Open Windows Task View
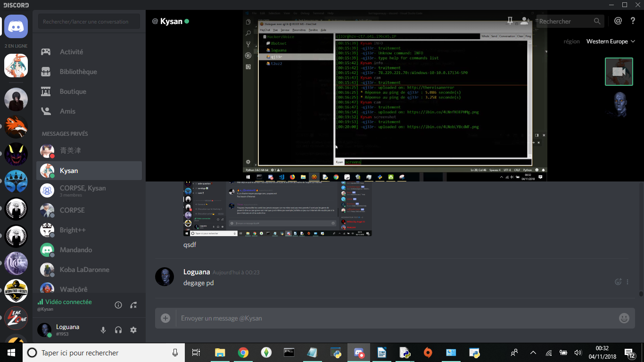644x362 pixels. pyautogui.click(x=196, y=353)
